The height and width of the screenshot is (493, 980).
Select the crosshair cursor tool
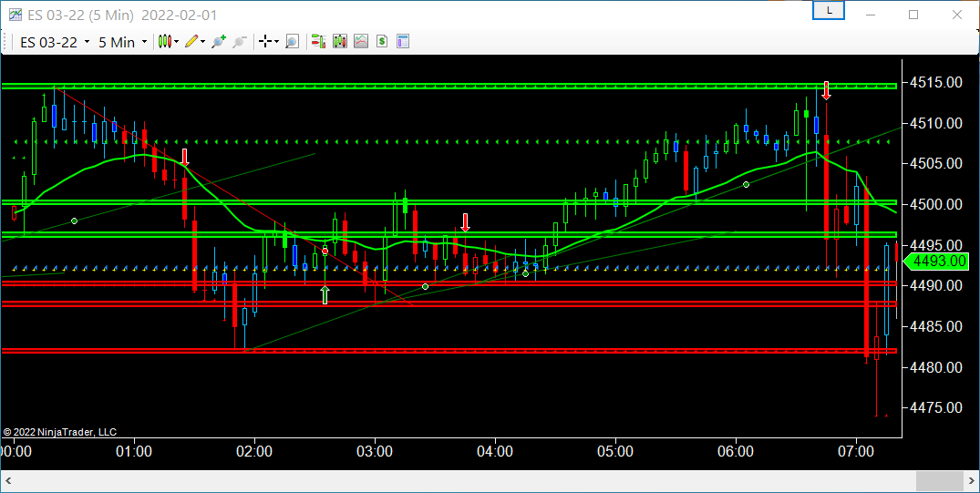click(265, 42)
